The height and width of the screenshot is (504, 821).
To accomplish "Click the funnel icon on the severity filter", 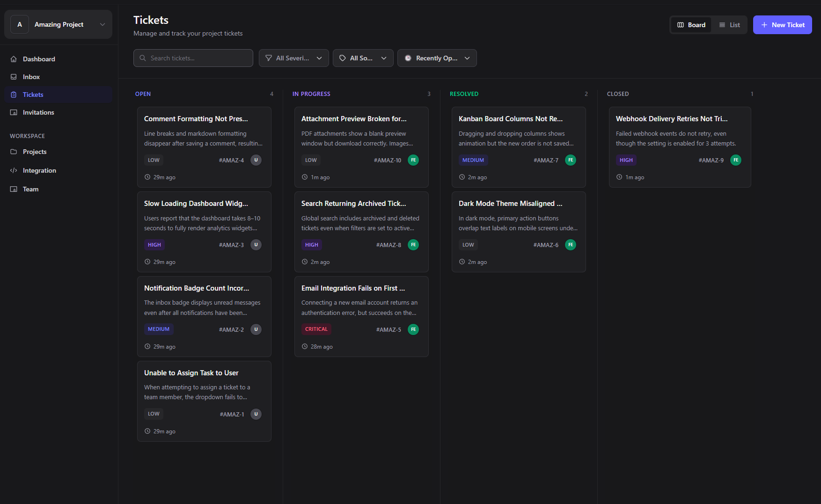I will point(268,58).
